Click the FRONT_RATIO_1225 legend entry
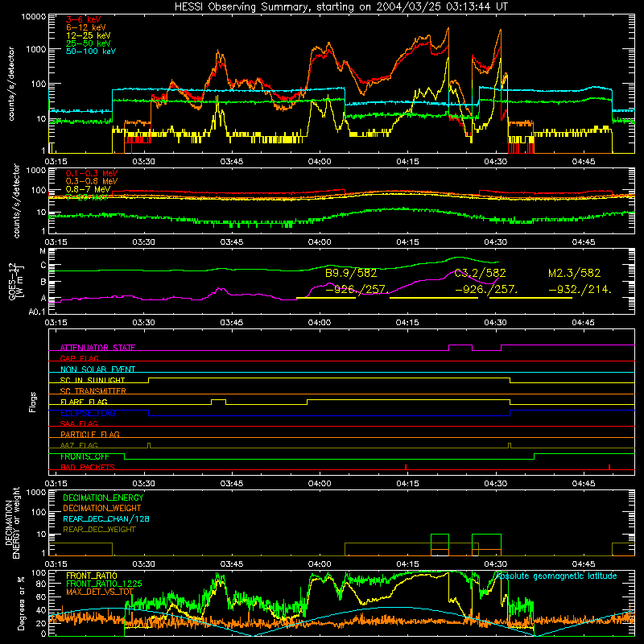644x644 pixels. pos(104,584)
